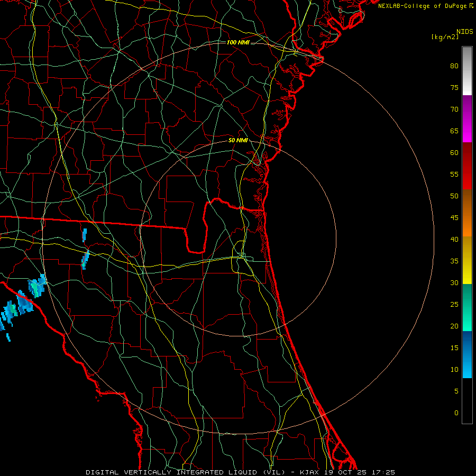Click the 5 value on the scale
The image size is (476, 476).
tap(456, 391)
